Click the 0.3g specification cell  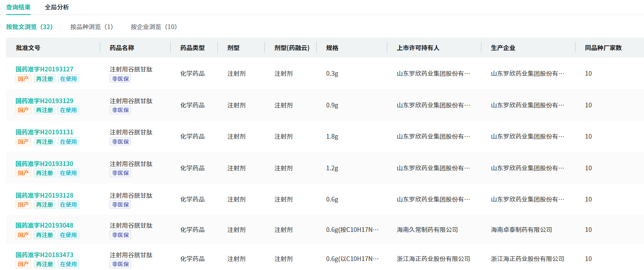tap(332, 74)
